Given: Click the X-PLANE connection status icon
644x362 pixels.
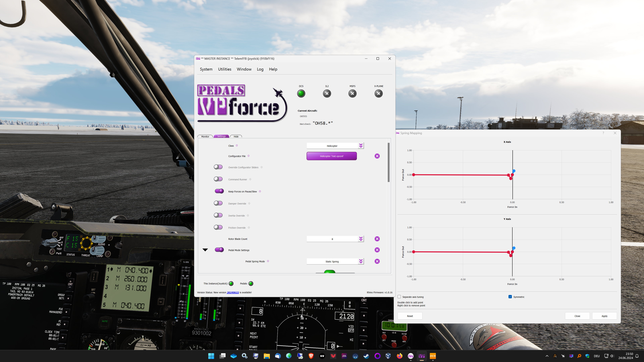Looking at the screenshot, I should [378, 94].
